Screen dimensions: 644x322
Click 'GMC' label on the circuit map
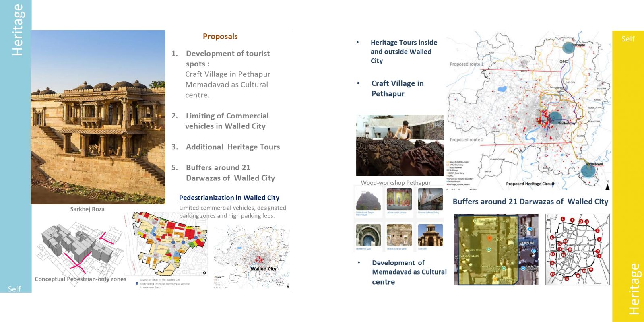(564, 62)
